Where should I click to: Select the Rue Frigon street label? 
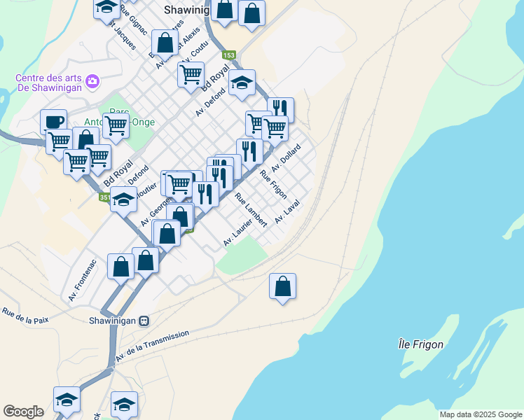click(273, 185)
